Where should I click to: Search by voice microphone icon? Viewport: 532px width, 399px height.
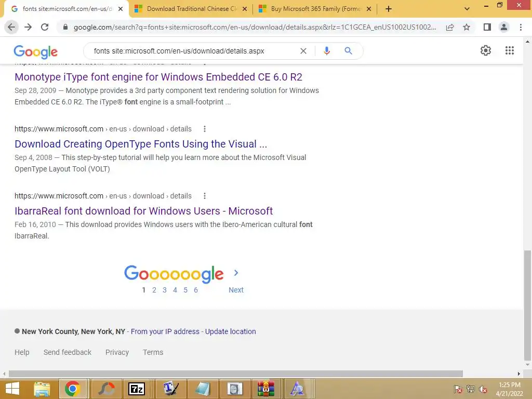(326, 51)
